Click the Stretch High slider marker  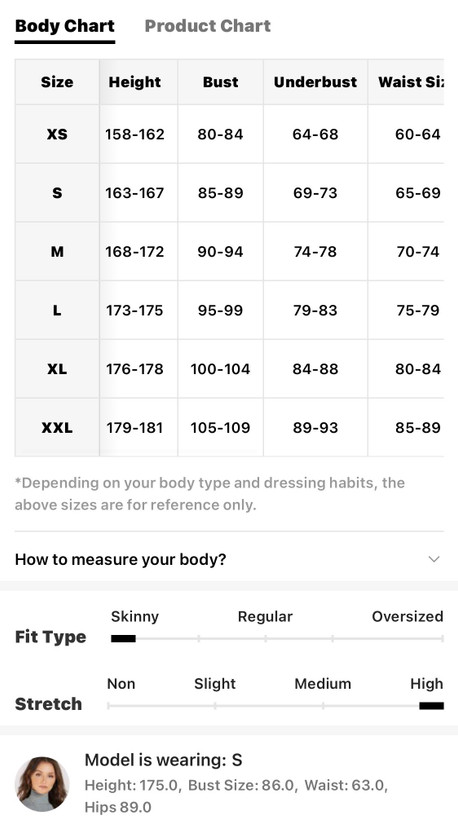(x=431, y=706)
